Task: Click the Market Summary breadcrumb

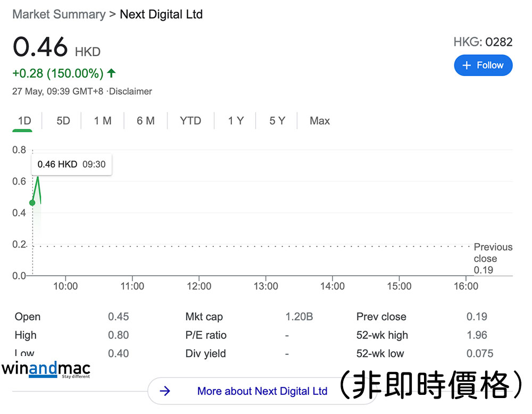Action: coord(59,14)
